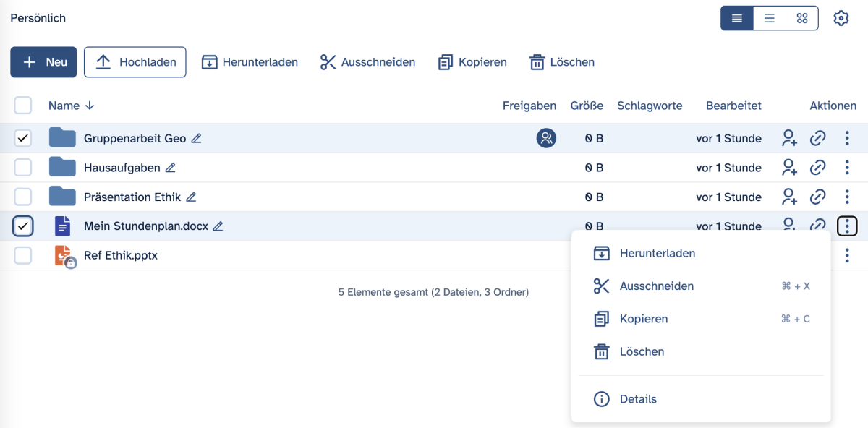Rename Mein Stundenplan.docx via pencil icon

coord(218,226)
